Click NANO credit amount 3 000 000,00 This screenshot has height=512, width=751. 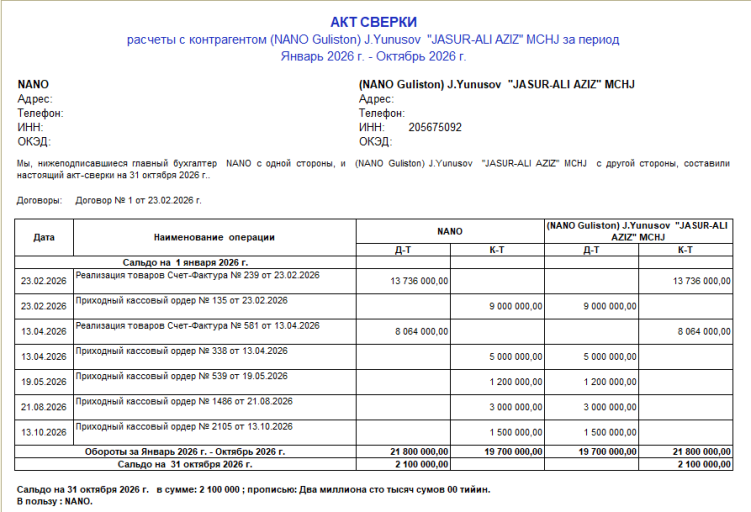(516, 407)
